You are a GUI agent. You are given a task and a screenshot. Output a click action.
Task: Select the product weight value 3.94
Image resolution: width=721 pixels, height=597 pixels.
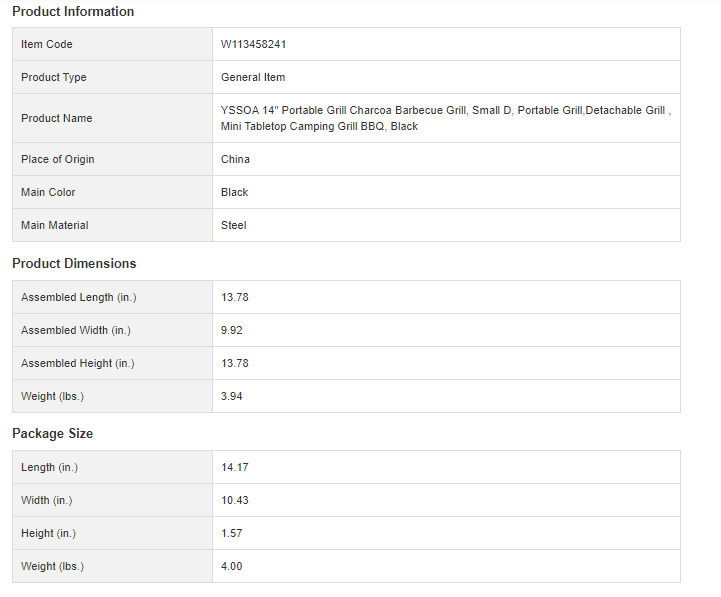tap(232, 396)
